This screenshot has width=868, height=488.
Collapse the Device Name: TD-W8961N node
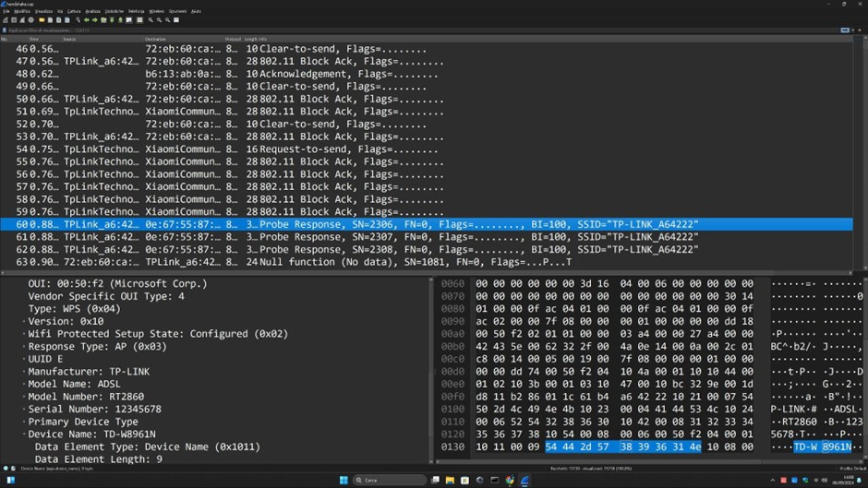[x=24, y=434]
